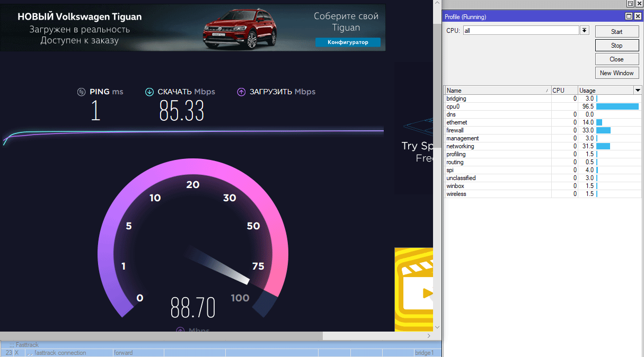The width and height of the screenshot is (644, 357).
Task: Click the Конфигуратор button in the Volkswagen ad
Action: [348, 42]
